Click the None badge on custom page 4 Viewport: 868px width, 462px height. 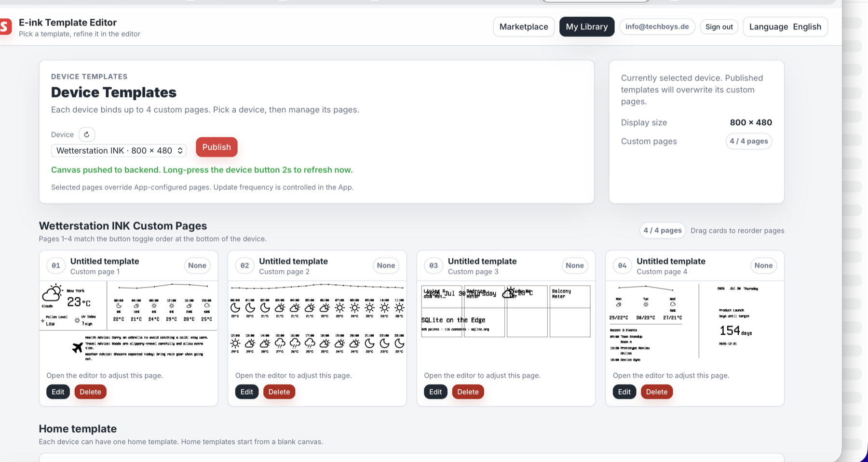763,265
